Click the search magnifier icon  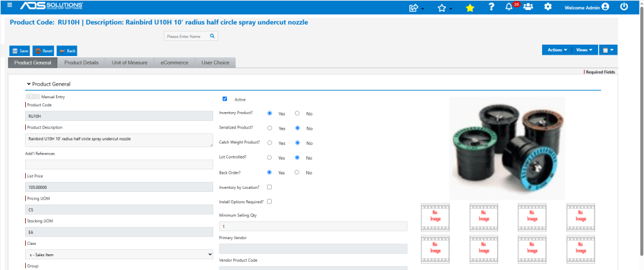(213, 36)
